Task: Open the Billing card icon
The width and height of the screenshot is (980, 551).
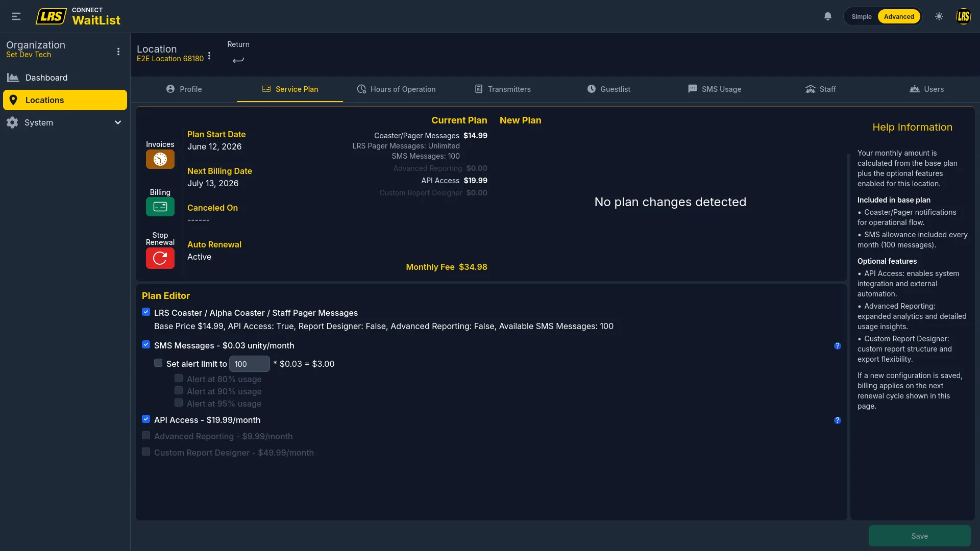Action: (x=160, y=207)
